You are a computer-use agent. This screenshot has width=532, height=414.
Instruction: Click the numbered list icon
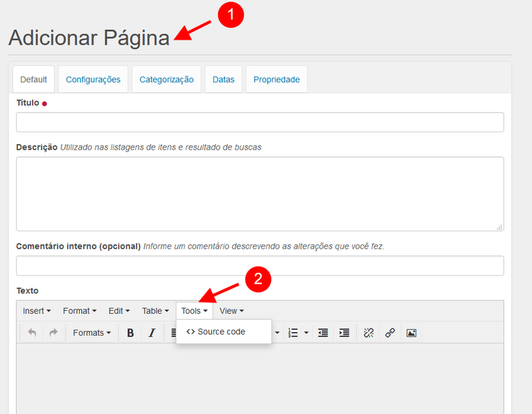pos(293,333)
